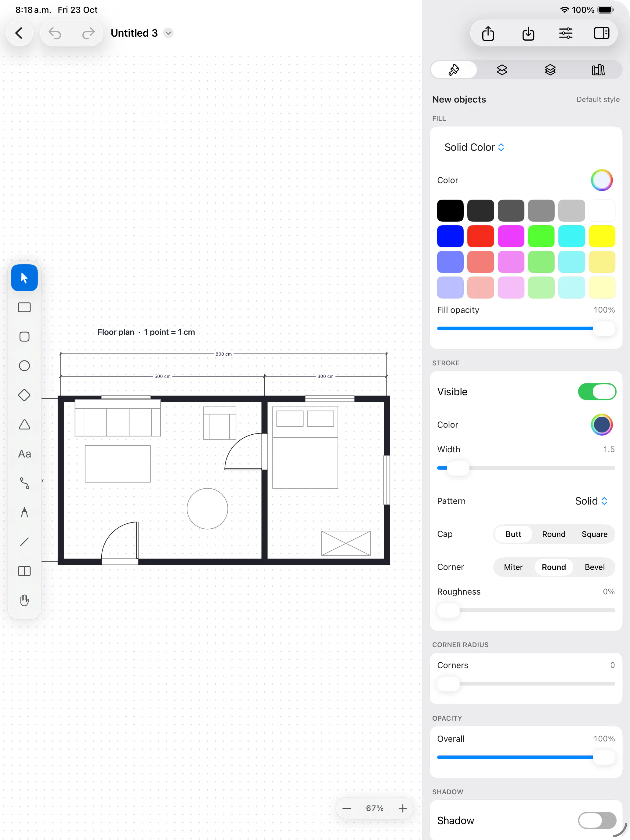Set corner style to Miter

pyautogui.click(x=513, y=567)
